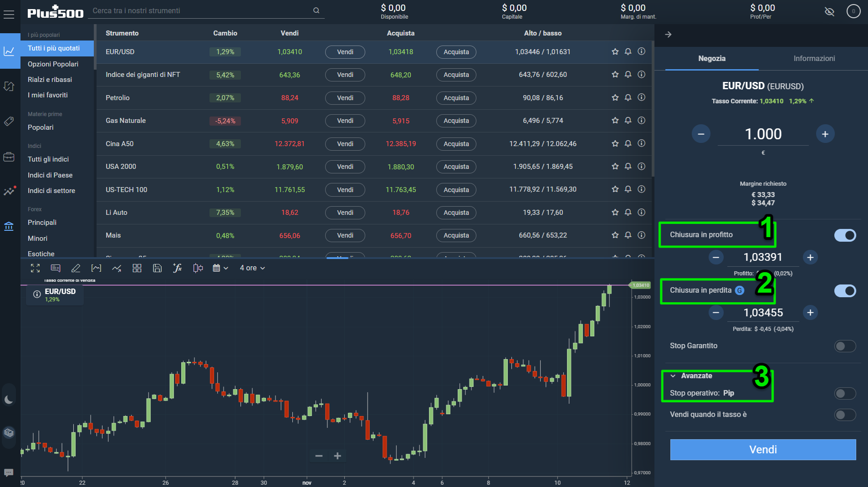This screenshot has width=868, height=487.
Task: Turn on Stop operativo Pip toggle
Action: pos(845,393)
